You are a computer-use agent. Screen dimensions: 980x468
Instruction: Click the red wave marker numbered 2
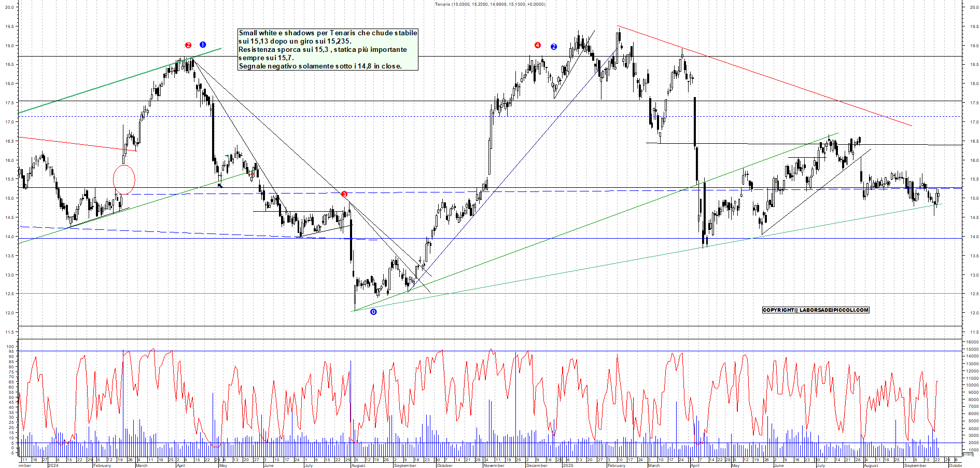(188, 45)
